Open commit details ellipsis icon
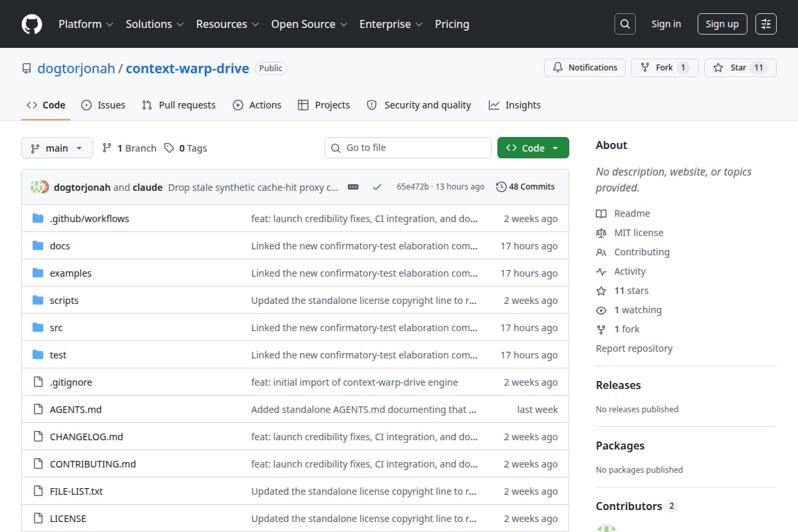 (x=353, y=187)
